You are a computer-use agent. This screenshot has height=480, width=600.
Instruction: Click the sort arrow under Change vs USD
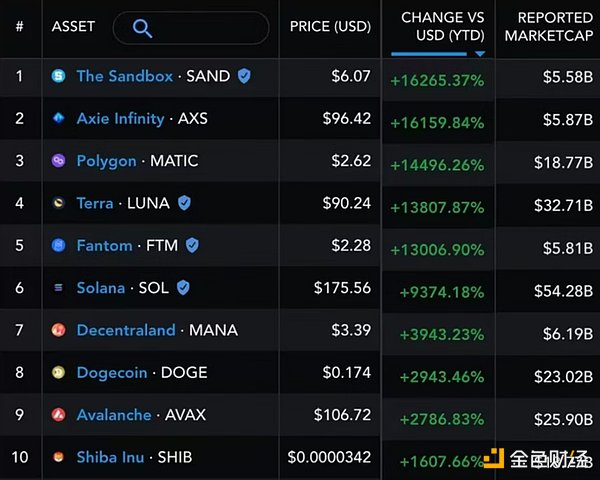tap(479, 53)
